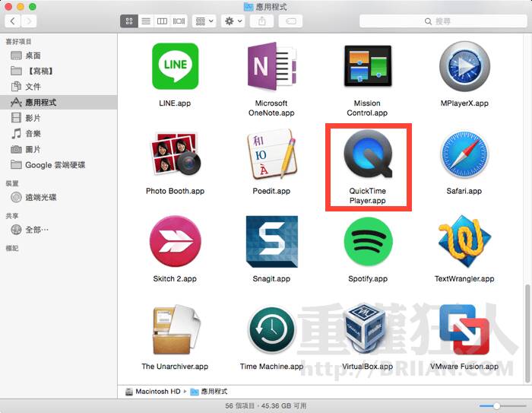
Task: Select the VirtualBox.app icon
Action: [365, 329]
